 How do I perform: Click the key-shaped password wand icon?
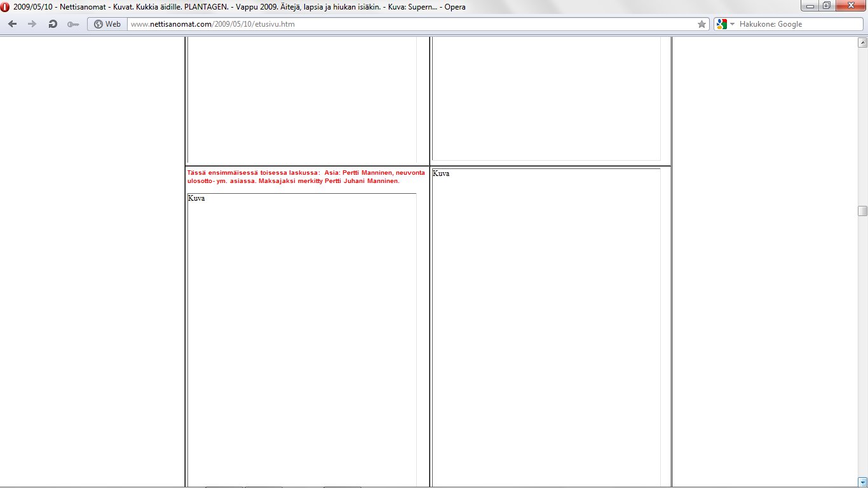point(73,24)
